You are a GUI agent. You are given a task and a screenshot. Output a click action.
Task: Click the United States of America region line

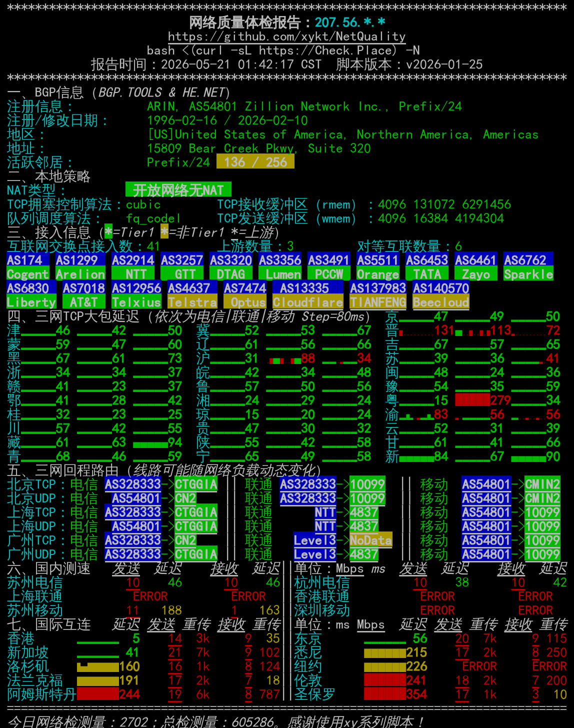point(343,134)
